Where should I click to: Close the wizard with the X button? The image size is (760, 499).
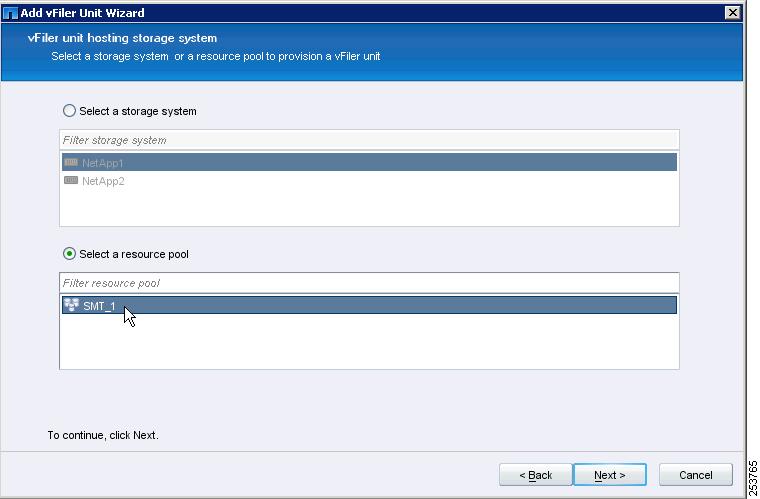pos(732,13)
